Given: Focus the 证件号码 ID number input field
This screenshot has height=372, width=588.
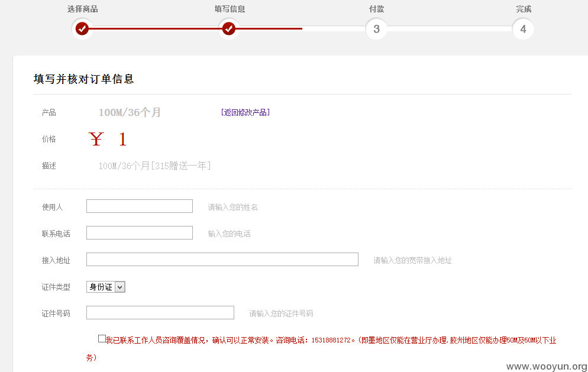Looking at the screenshot, I should [160, 313].
